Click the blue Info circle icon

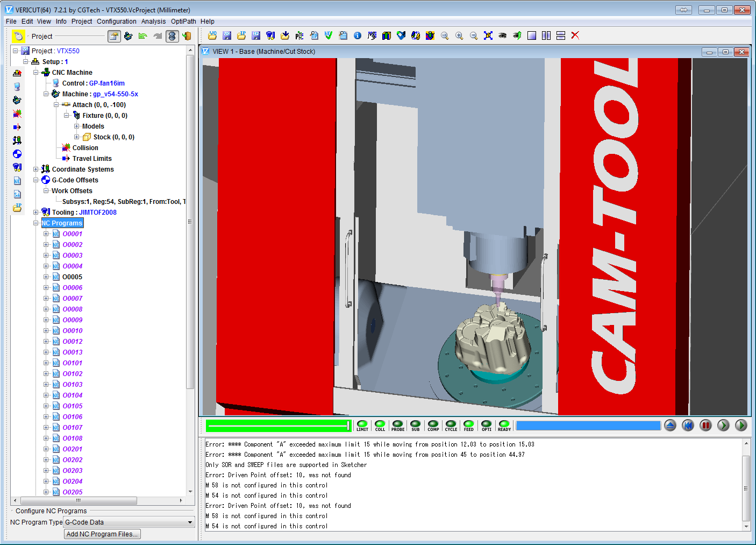[358, 36]
